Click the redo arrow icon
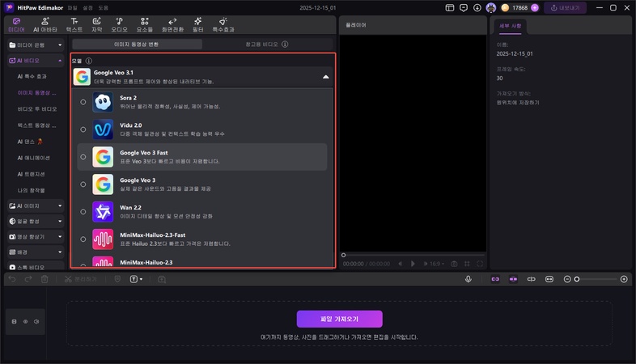Image resolution: width=636 pixels, height=364 pixels. pyautogui.click(x=28, y=279)
